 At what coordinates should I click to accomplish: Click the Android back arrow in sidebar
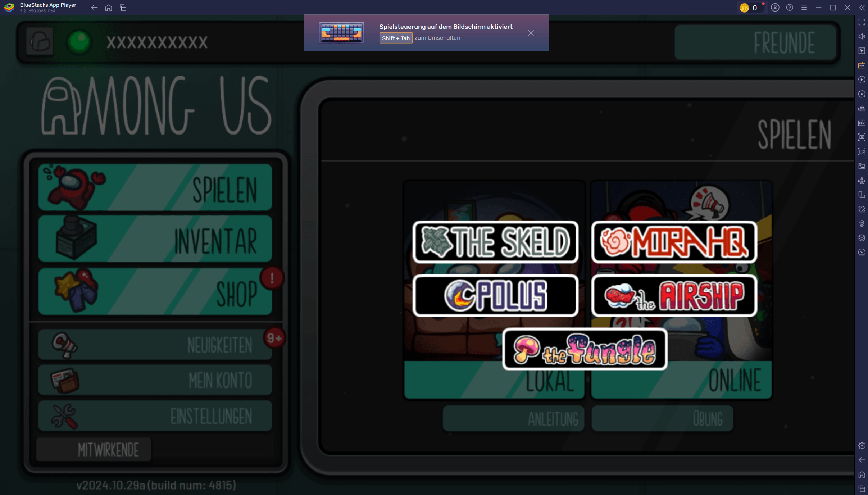pyautogui.click(x=862, y=460)
